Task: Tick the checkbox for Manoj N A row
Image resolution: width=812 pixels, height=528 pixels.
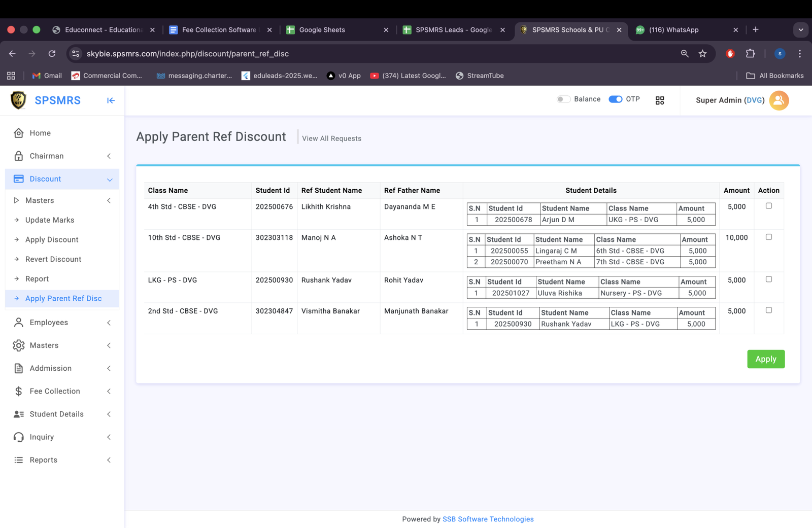Action: pos(768,237)
